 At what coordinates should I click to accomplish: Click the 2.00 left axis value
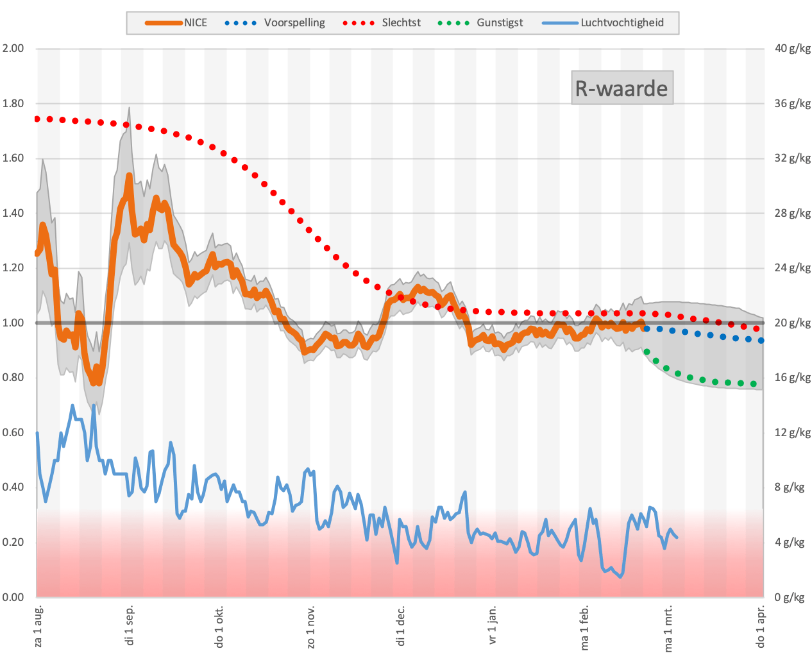click(13, 49)
